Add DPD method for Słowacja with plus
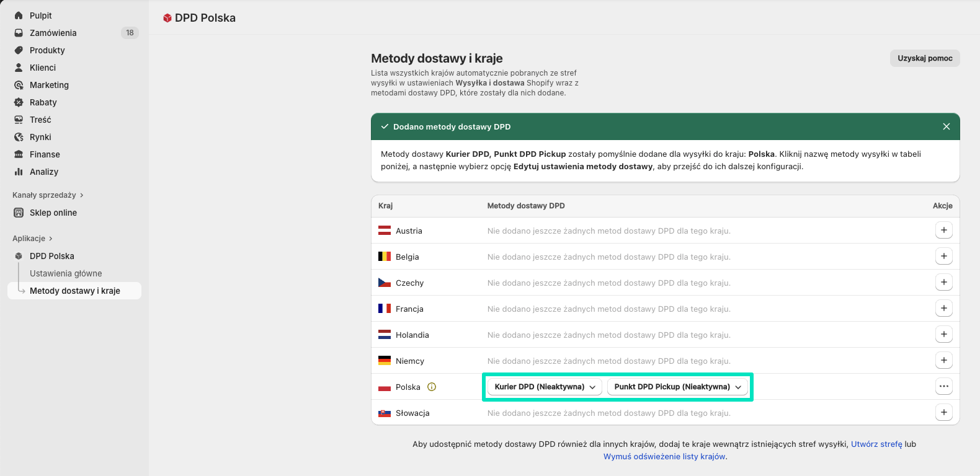Viewport: 980px width, 476px height. tap(943, 413)
